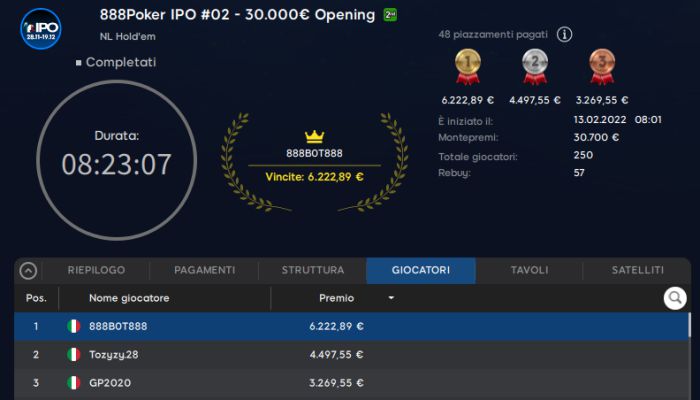Click the 13.02.2022 start date
Image resolution: width=700 pixels, height=400 pixels.
(x=600, y=120)
